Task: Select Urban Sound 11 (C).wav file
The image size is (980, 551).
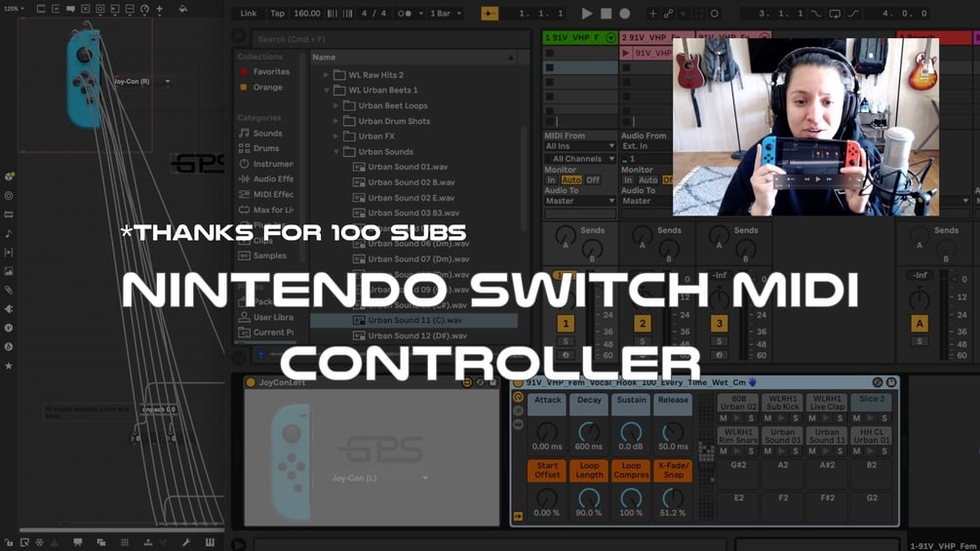Action: point(413,321)
